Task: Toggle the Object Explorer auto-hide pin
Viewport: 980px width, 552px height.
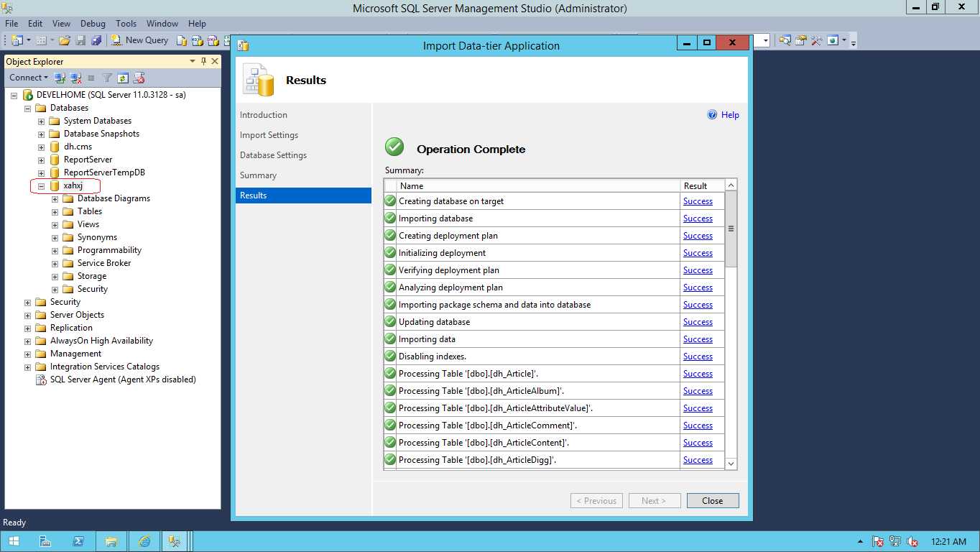Action: (x=204, y=61)
